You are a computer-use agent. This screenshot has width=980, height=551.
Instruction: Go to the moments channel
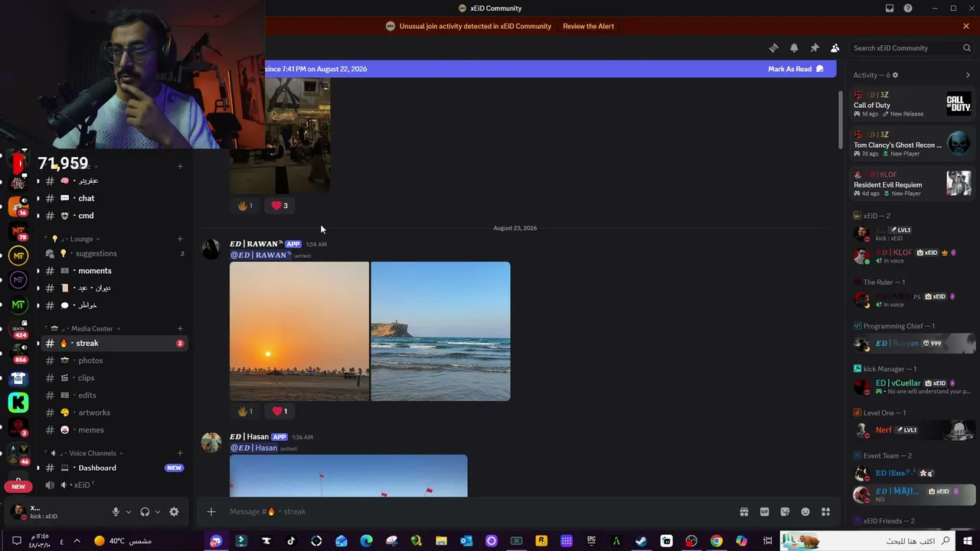(114, 271)
